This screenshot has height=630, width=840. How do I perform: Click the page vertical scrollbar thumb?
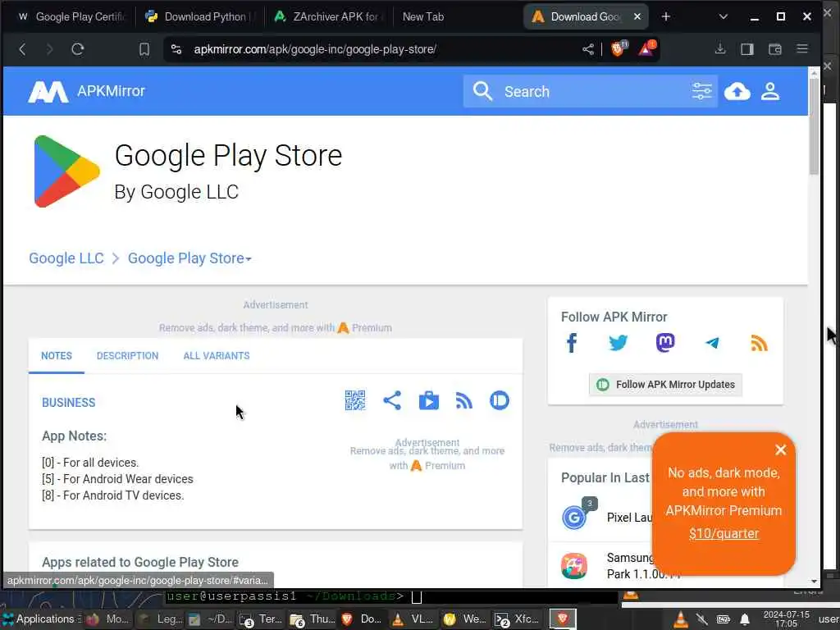coord(814,126)
